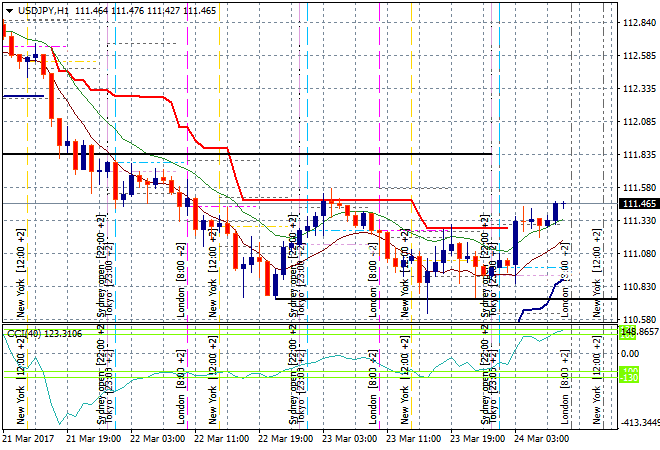Image resolution: width=660 pixels, height=450 pixels.
Task: Click the 110.580 price axis label
Action: click(x=639, y=320)
